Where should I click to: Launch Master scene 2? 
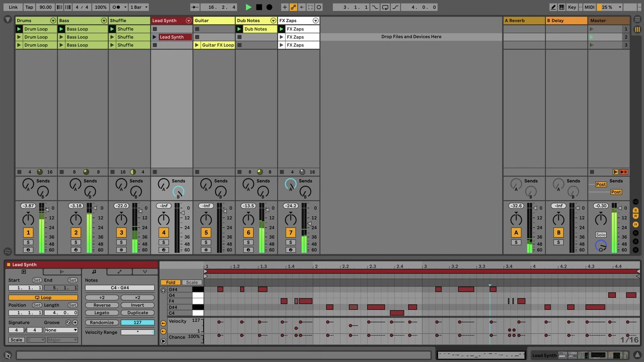click(592, 37)
